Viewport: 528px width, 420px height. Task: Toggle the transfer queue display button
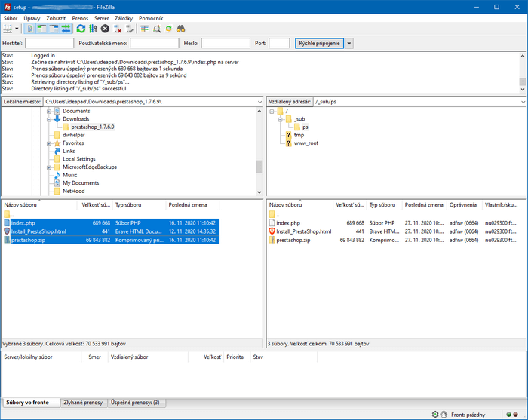66,29
